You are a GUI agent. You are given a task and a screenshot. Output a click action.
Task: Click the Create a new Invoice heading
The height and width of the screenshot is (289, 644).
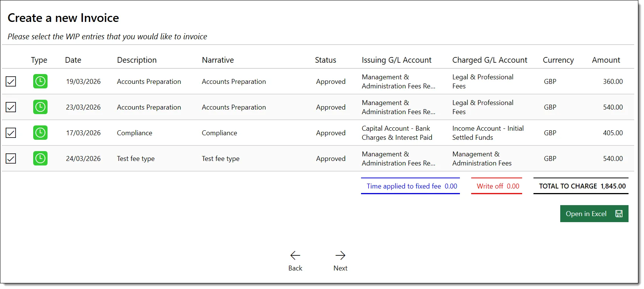pos(63,18)
